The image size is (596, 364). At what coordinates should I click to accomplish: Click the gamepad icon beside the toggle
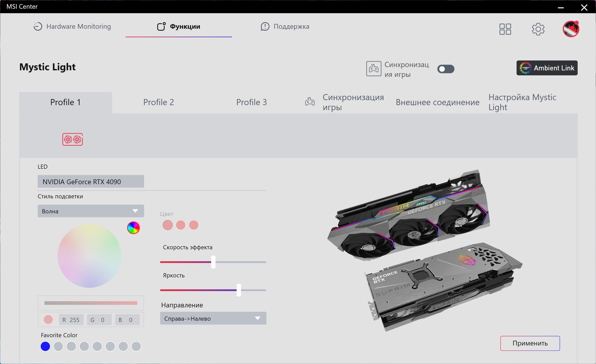[x=374, y=69]
